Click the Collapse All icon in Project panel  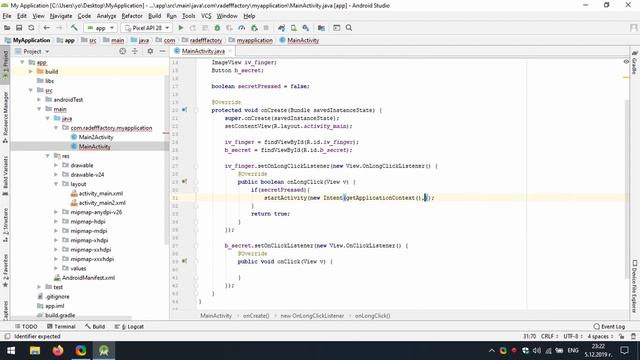135,51
